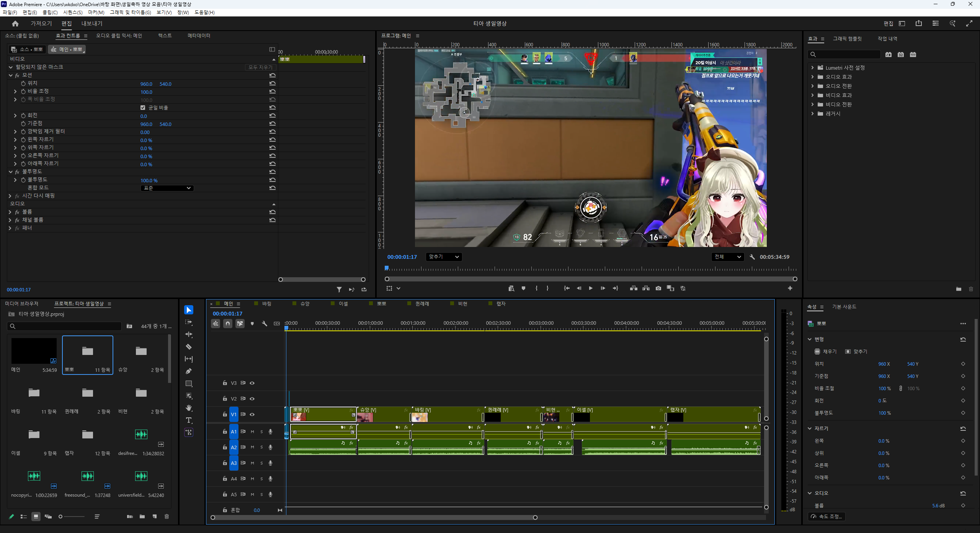Expand 오디오 효과 folder
The height and width of the screenshot is (533, 980).
pos(812,77)
